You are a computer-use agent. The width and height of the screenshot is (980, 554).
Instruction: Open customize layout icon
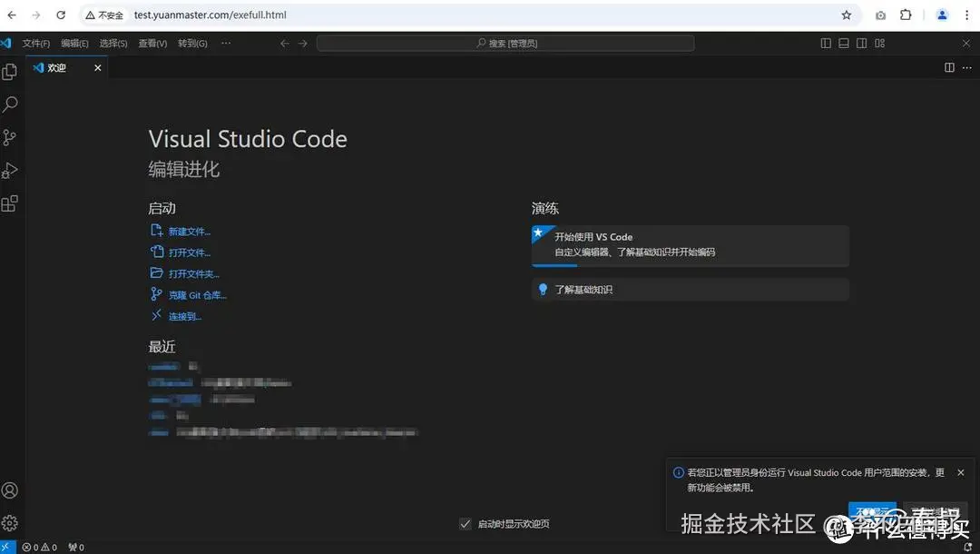click(879, 44)
